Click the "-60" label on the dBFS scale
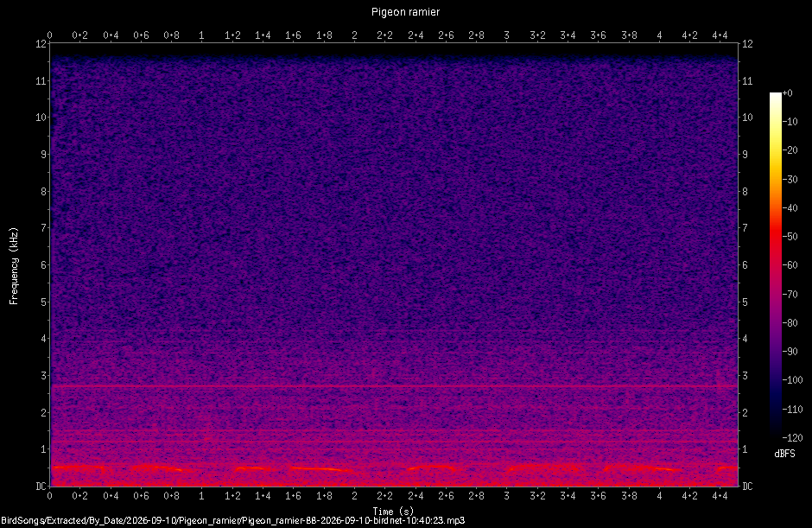812x528 pixels. 790,264
